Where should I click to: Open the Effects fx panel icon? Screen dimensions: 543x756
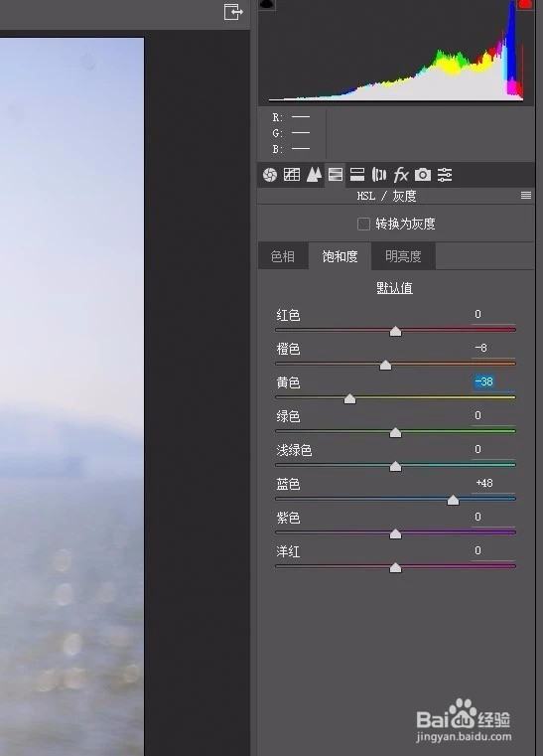401,174
